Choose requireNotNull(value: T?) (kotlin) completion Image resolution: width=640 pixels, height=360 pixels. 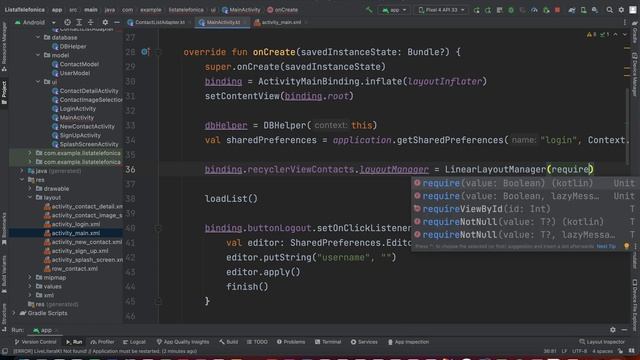coord(523,222)
